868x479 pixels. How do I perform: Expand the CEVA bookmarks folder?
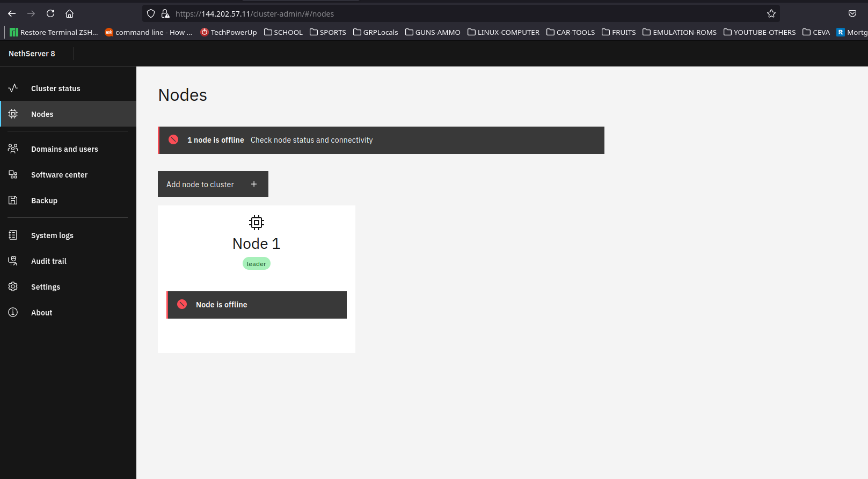click(816, 32)
